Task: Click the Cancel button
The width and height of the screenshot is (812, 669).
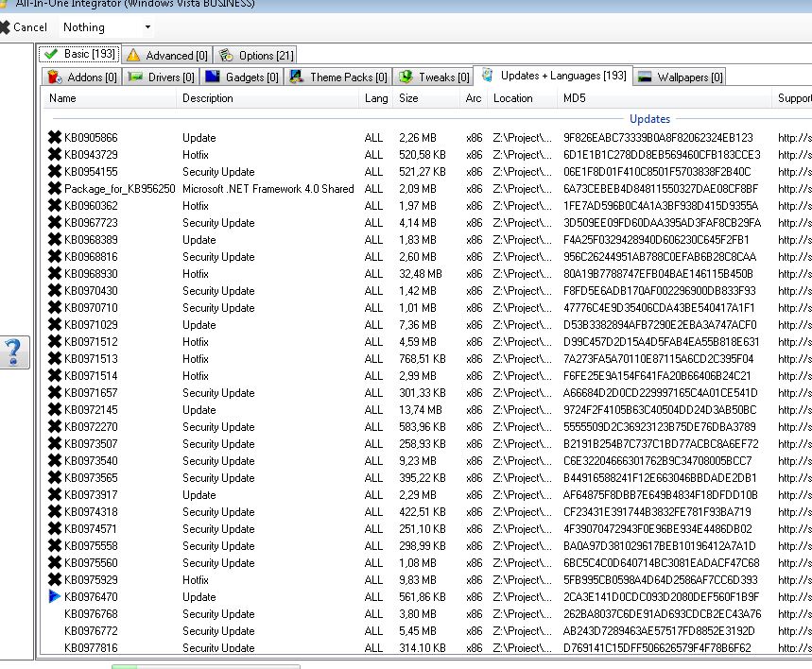Action: tap(24, 26)
